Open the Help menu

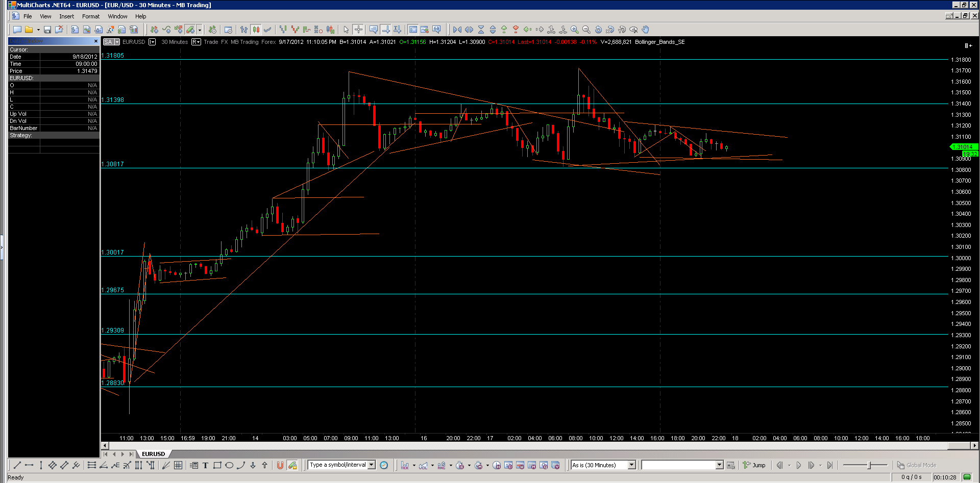[140, 16]
